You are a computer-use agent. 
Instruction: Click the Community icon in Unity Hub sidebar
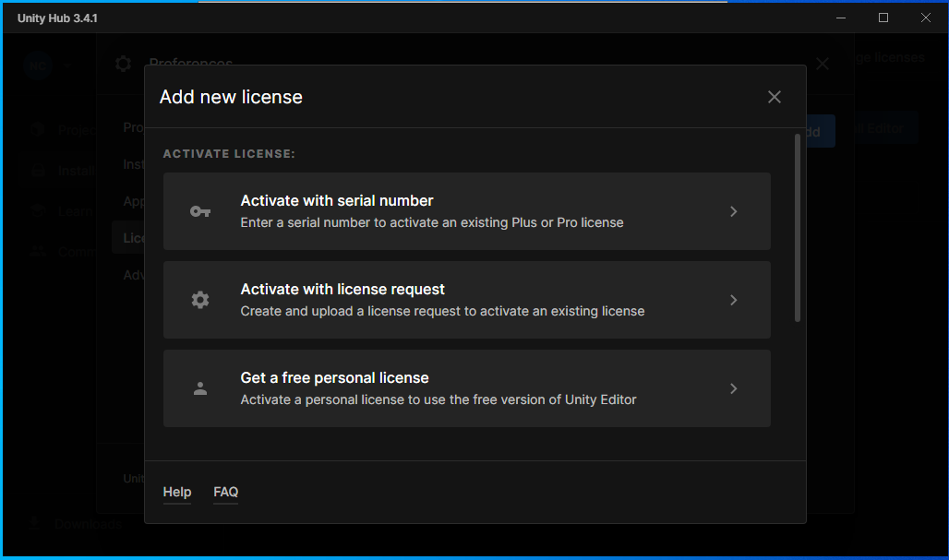[38, 251]
